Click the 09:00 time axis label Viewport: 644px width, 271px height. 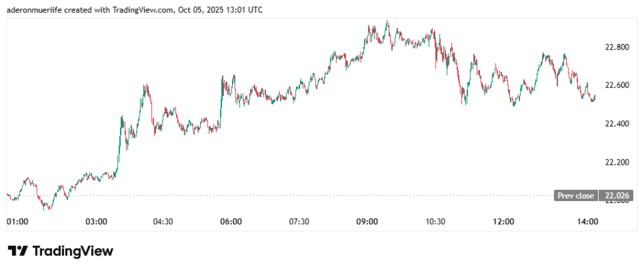click(367, 221)
